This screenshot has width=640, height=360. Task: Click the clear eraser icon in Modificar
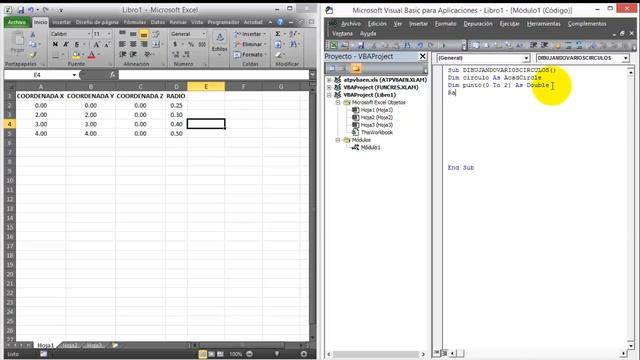tap(278, 54)
